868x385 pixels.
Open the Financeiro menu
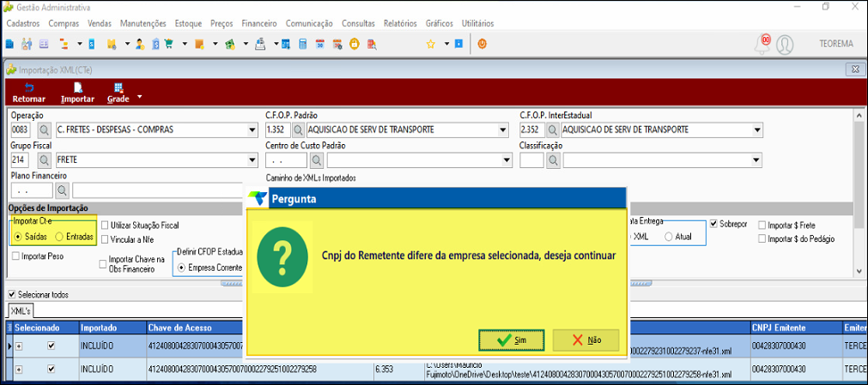coord(259,24)
